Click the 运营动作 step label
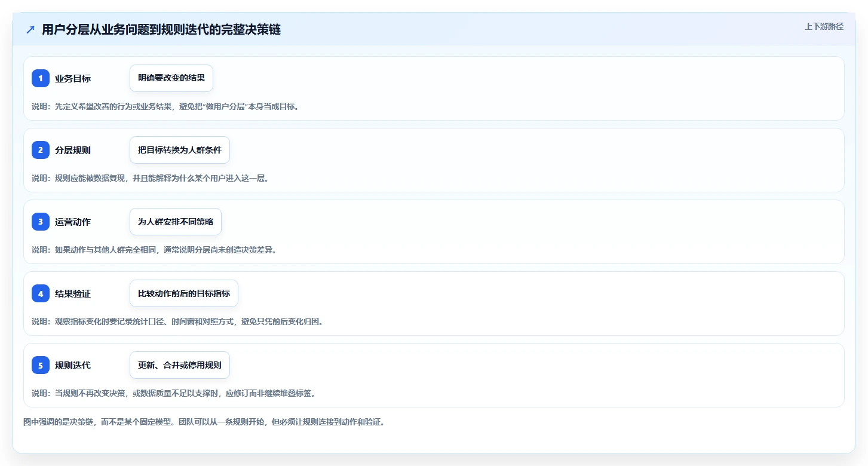This screenshot has width=868, height=466. pyautogui.click(x=73, y=222)
